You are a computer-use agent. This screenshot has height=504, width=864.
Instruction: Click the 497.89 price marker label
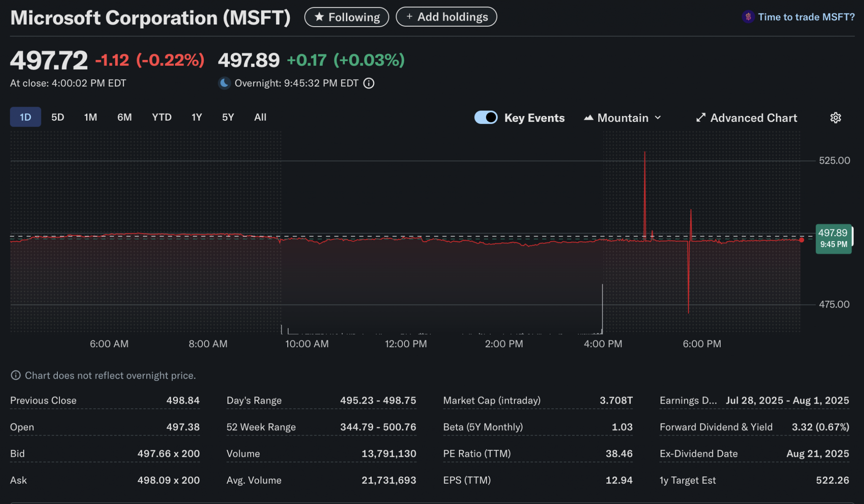click(x=833, y=238)
